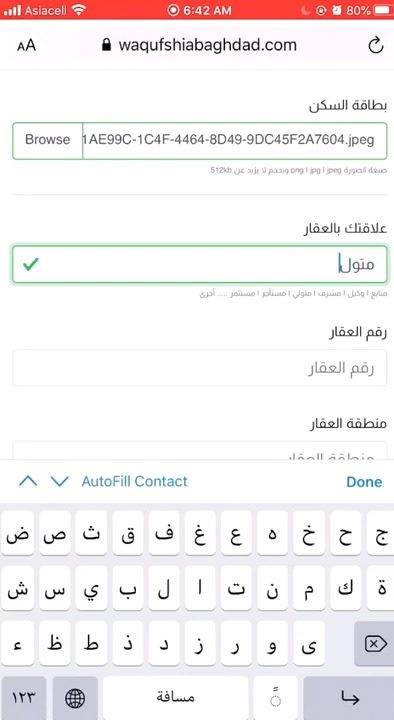Tap the tanween diacritics key
Viewport: 394px width, 720px height.
276,698
